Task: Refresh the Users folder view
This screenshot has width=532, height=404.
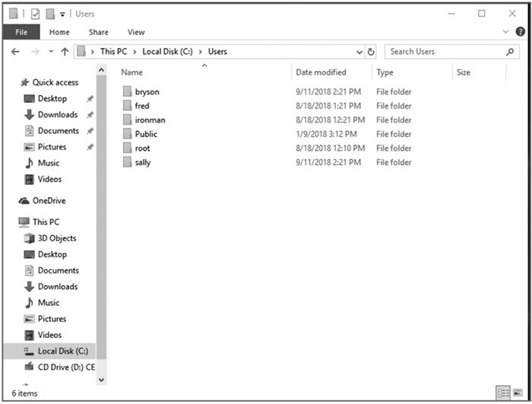Action: (371, 52)
